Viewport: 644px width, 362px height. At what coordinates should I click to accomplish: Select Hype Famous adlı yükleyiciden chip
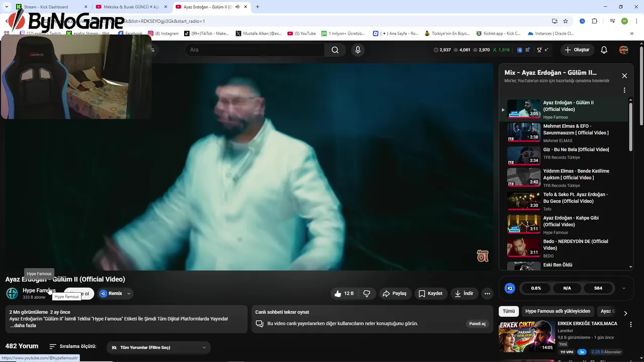point(557,311)
